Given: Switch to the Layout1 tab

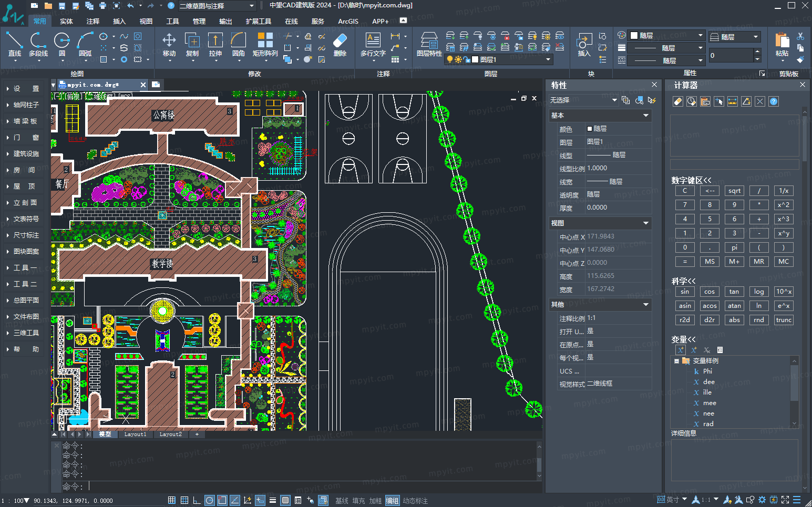Looking at the screenshot, I should [135, 434].
